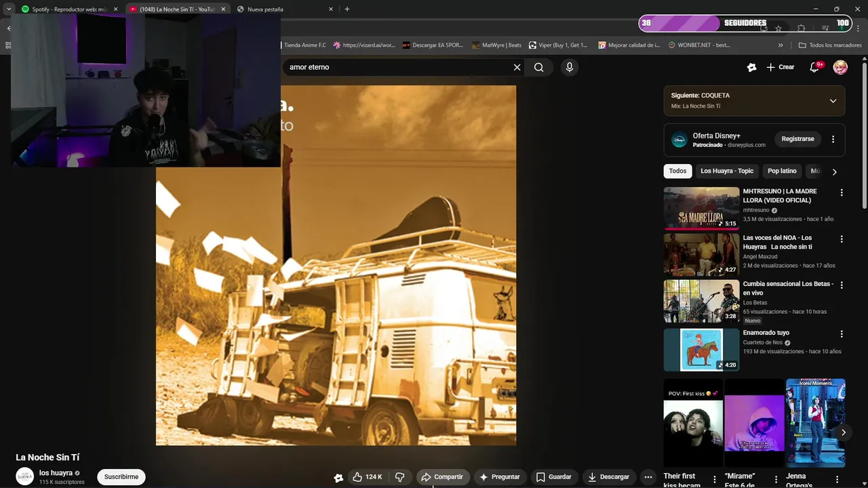Expand the Siguiente: COQUETA queue panel

tap(833, 101)
